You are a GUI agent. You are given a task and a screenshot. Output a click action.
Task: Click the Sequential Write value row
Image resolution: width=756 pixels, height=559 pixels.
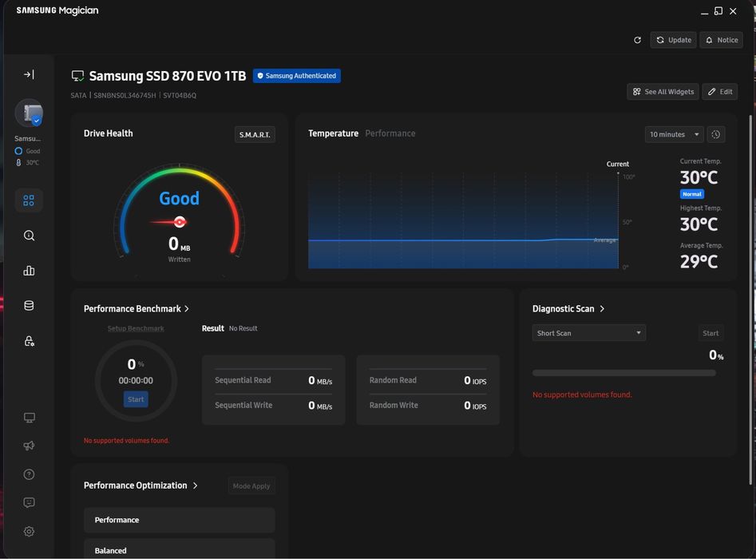pos(273,406)
